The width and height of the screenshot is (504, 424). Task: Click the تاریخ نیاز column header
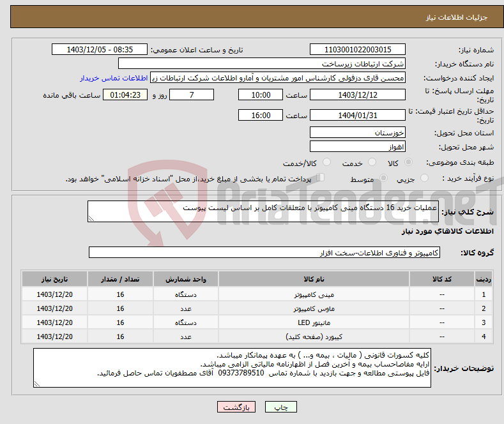tap(55, 279)
